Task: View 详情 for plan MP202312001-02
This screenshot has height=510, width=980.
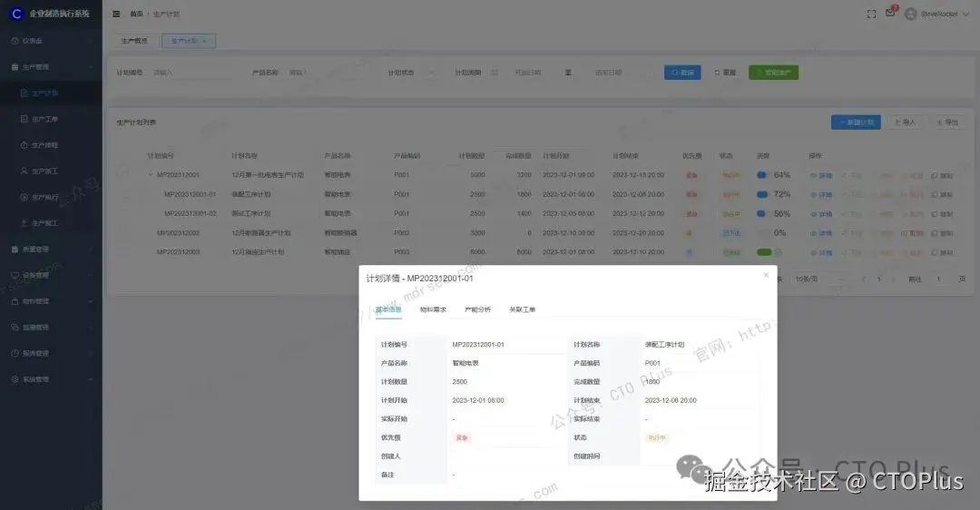Action: pyautogui.click(x=821, y=214)
